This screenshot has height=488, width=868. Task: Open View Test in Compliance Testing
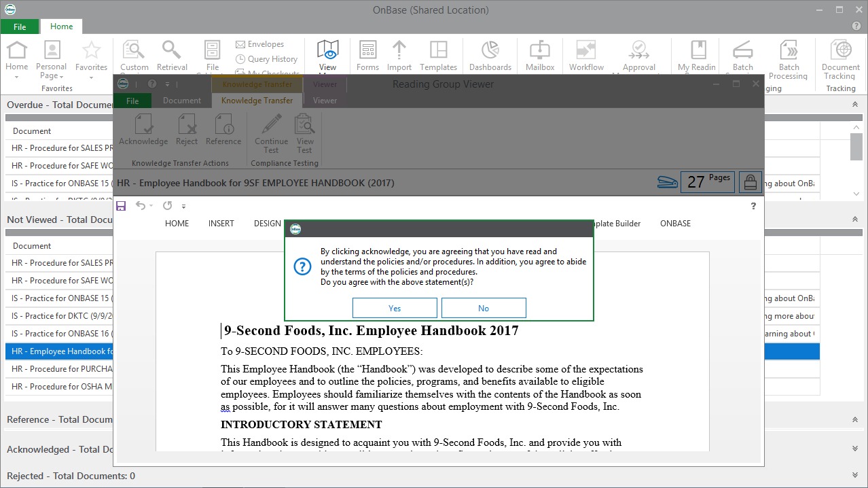[305, 133]
